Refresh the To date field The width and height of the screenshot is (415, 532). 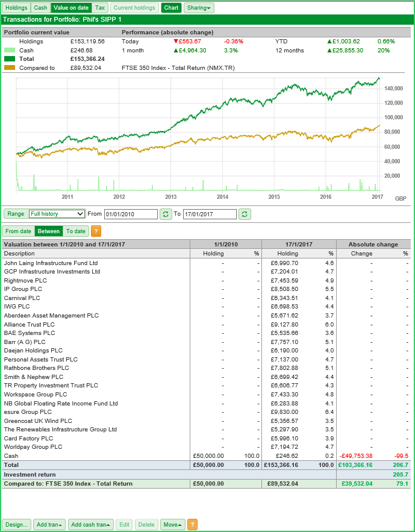coord(245,214)
